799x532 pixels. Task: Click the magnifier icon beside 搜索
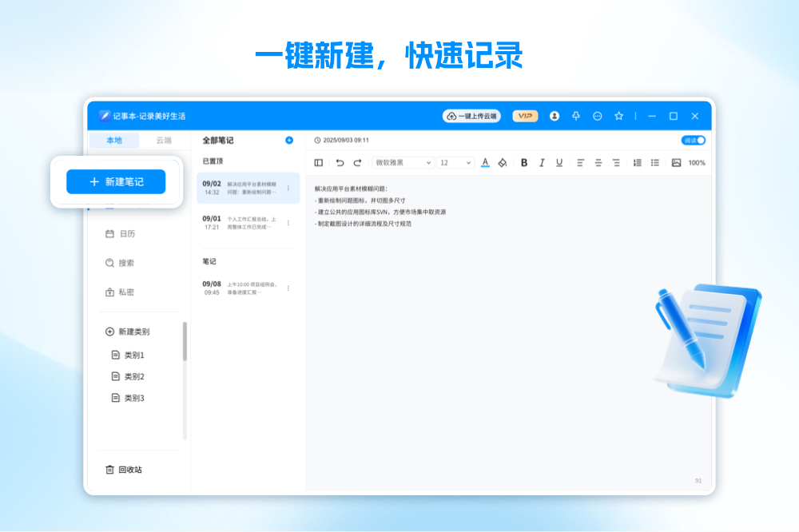pos(109,263)
